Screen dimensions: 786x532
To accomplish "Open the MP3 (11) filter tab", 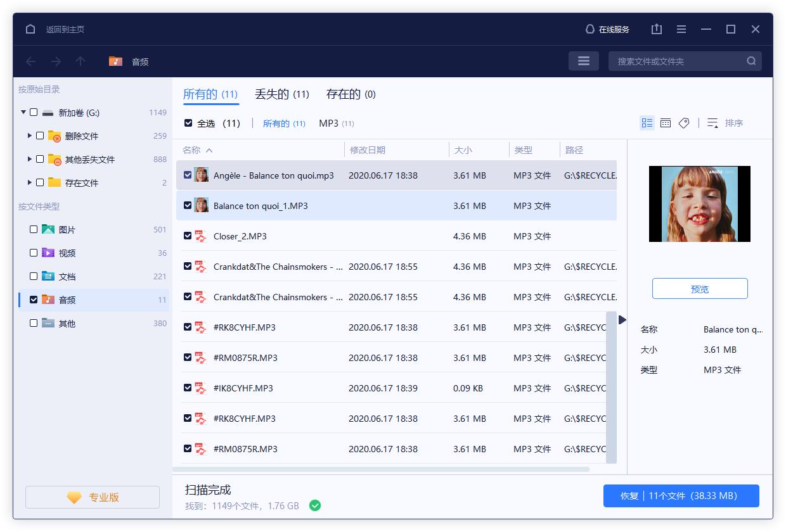I will [x=337, y=123].
